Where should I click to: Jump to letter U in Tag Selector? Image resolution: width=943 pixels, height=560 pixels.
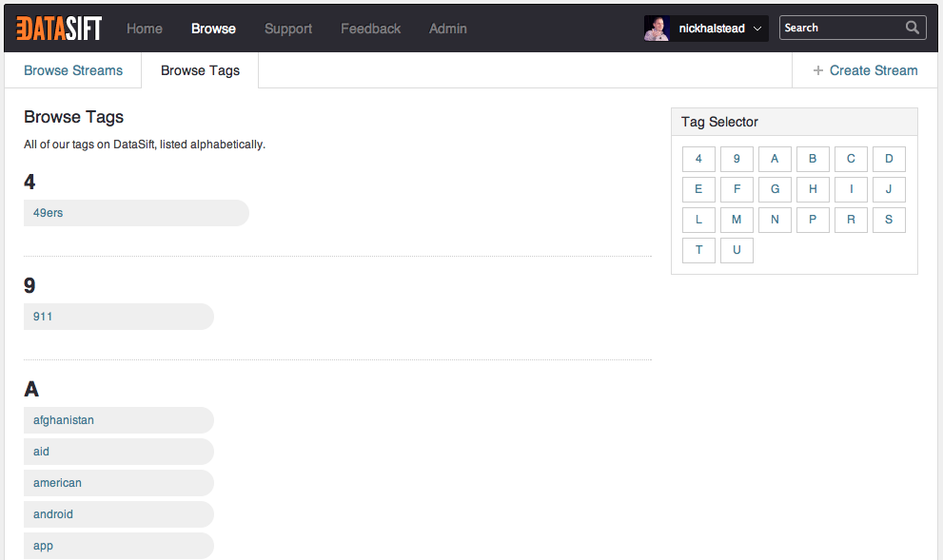coord(737,250)
